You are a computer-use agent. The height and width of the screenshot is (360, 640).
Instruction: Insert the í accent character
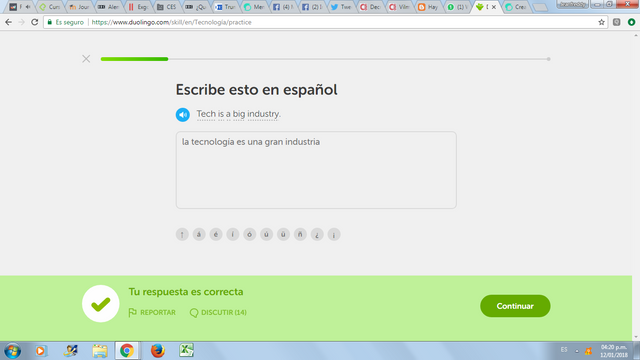point(233,234)
